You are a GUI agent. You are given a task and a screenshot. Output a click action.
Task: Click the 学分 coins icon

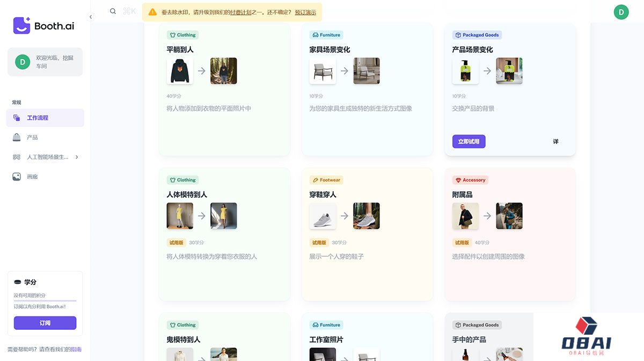[18, 282]
